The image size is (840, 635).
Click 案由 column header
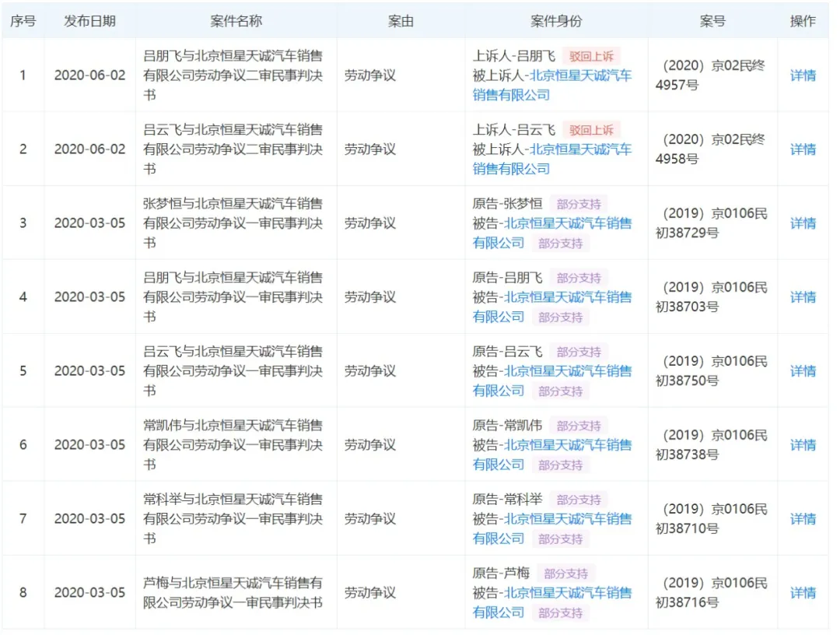401,21
